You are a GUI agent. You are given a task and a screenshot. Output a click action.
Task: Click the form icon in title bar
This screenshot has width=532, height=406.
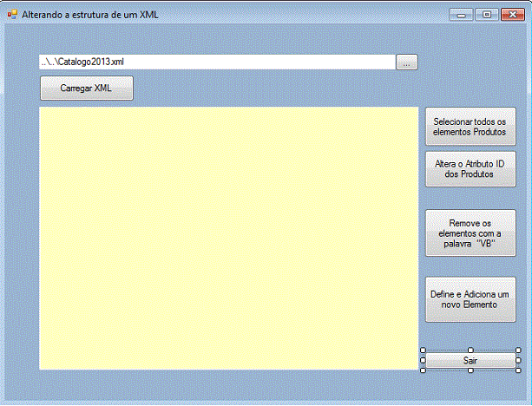coord(12,14)
